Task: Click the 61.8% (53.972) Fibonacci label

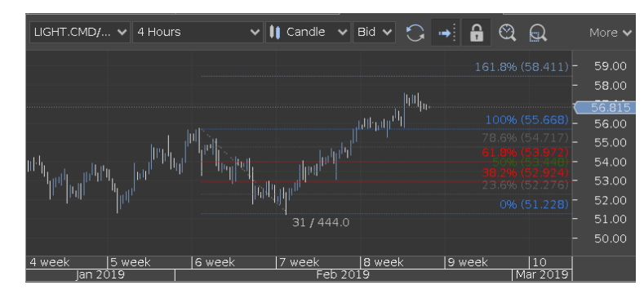Action: click(x=526, y=153)
